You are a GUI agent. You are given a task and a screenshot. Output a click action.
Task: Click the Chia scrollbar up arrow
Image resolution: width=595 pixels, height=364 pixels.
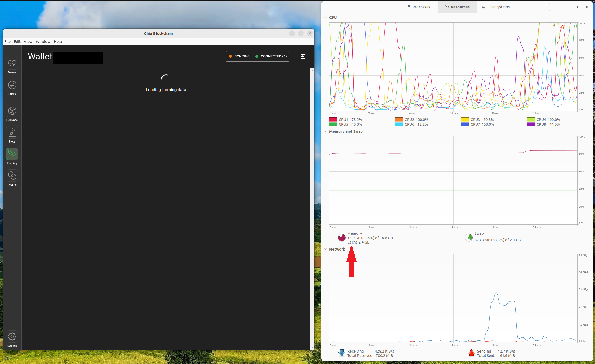pyautogui.click(x=312, y=70)
